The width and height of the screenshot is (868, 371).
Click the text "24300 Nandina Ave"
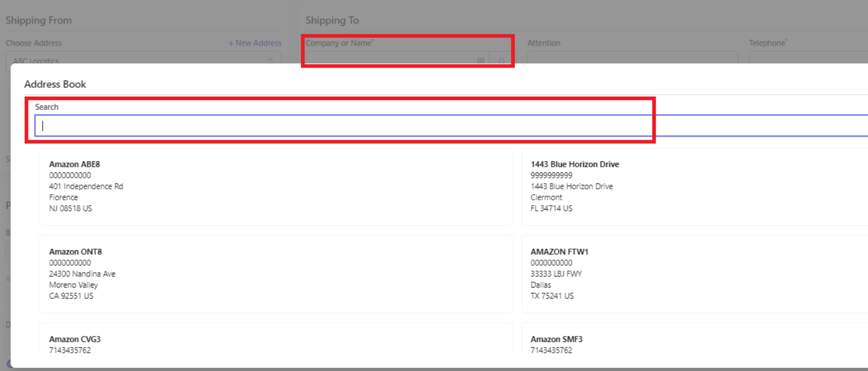pos(82,274)
